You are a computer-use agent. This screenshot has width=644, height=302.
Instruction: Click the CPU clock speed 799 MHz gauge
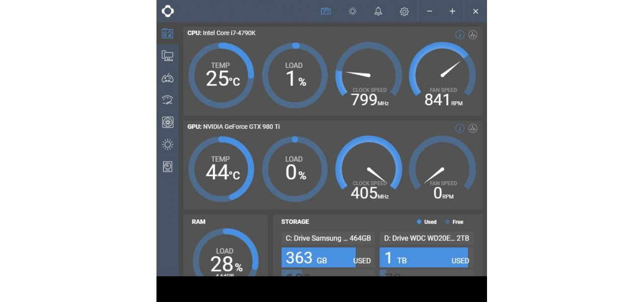tap(369, 74)
